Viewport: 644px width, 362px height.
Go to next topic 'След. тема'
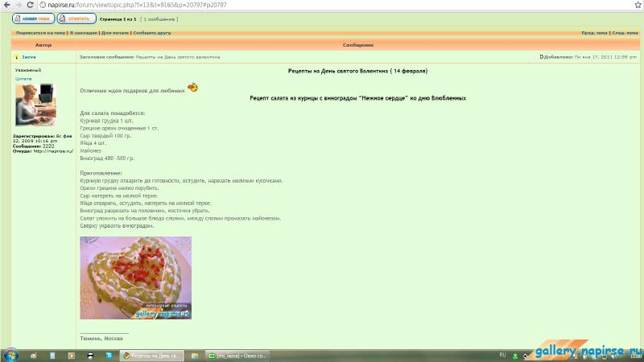[625, 33]
